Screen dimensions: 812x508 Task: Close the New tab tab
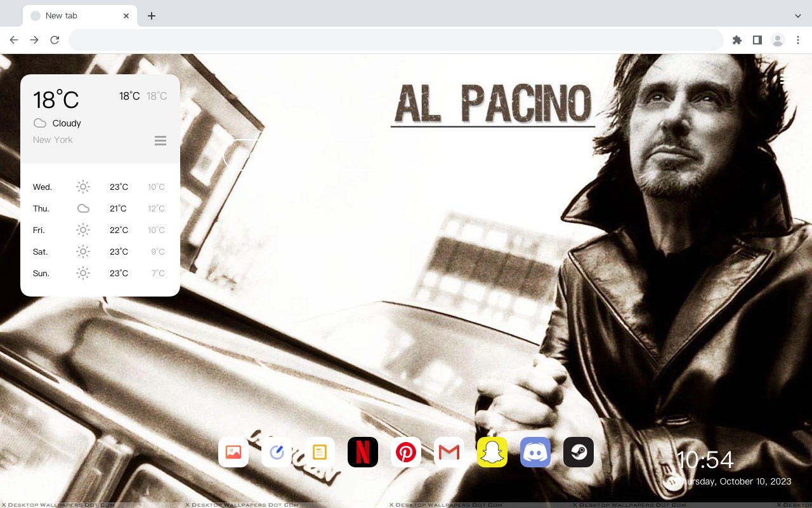coord(126,16)
